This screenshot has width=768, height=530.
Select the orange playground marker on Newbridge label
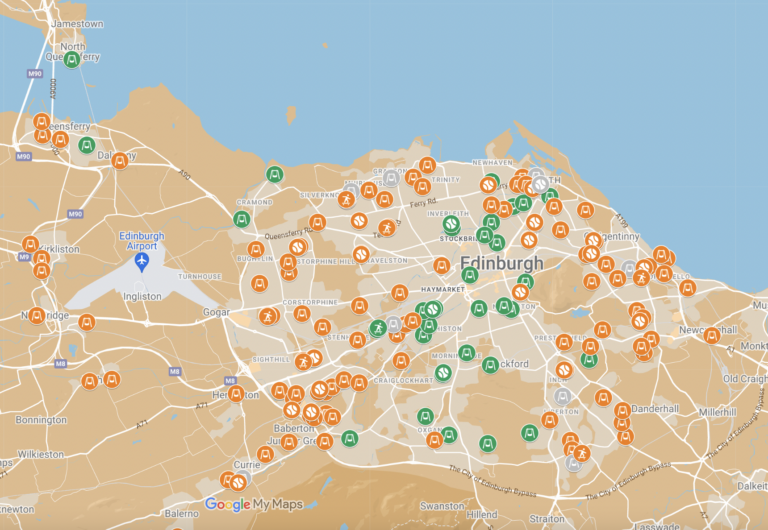tap(37, 316)
